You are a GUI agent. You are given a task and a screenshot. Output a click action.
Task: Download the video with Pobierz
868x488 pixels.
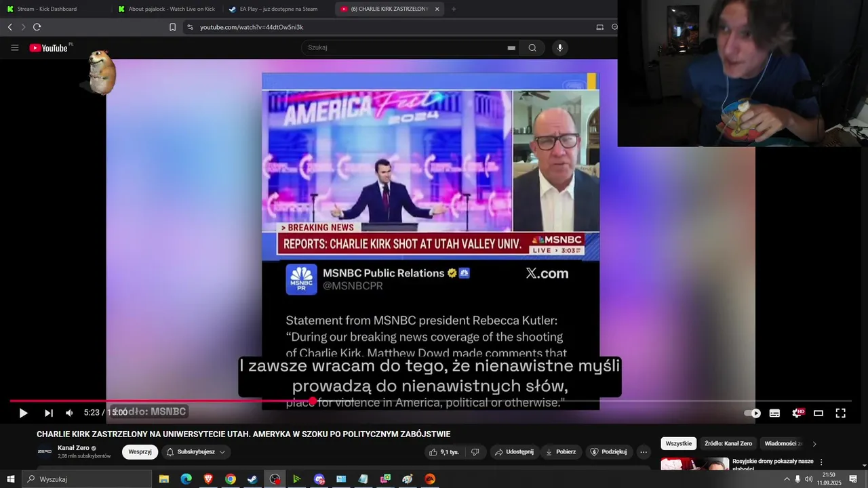tap(560, 452)
